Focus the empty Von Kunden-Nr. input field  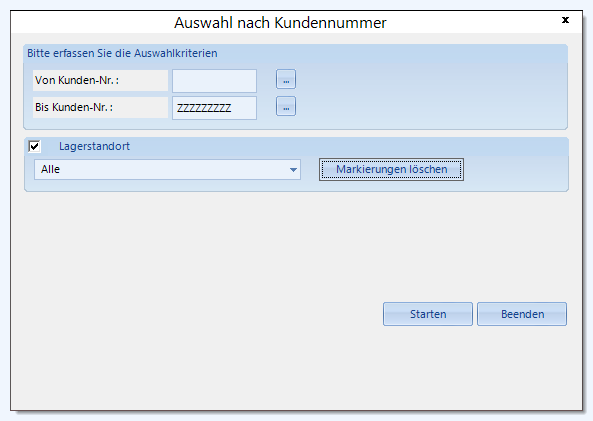214,81
